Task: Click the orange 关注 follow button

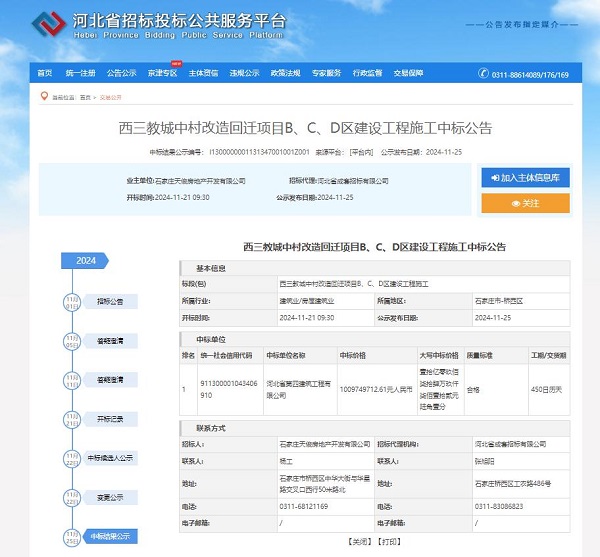Action: point(525,203)
